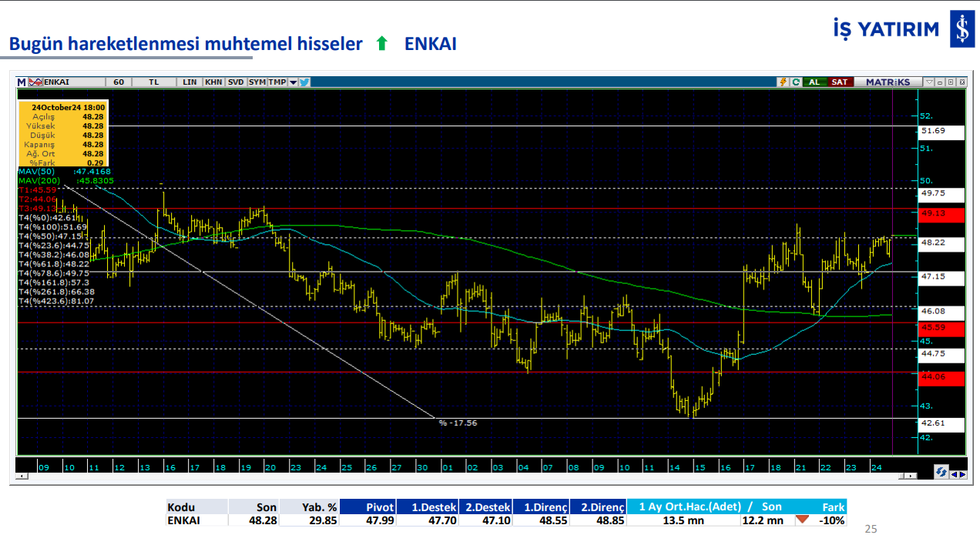Click the right blue navigation arrow
The image size is (980, 545).
pyautogui.click(x=962, y=474)
